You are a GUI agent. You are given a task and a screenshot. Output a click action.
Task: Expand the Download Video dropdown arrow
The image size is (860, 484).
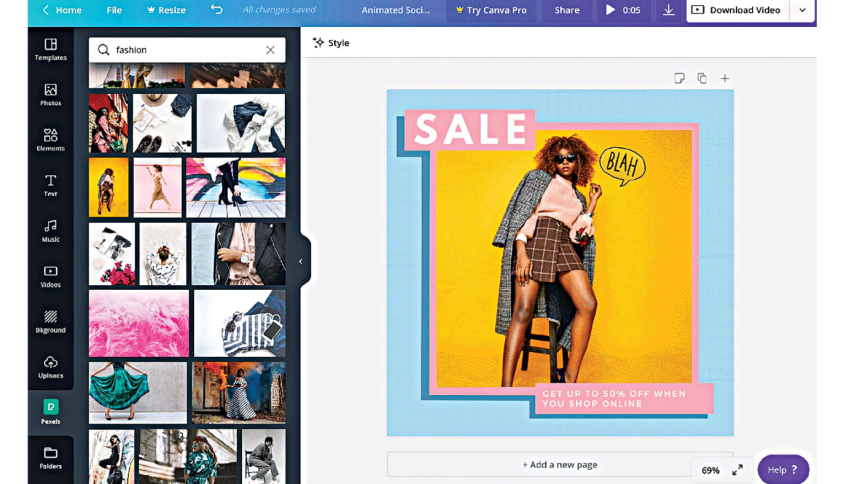802,10
